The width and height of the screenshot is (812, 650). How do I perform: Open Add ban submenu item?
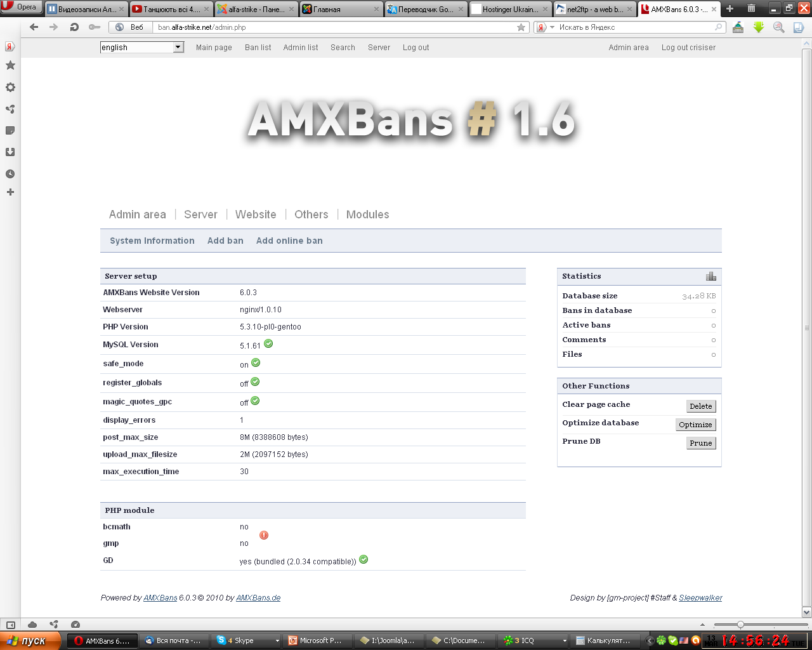pos(225,241)
